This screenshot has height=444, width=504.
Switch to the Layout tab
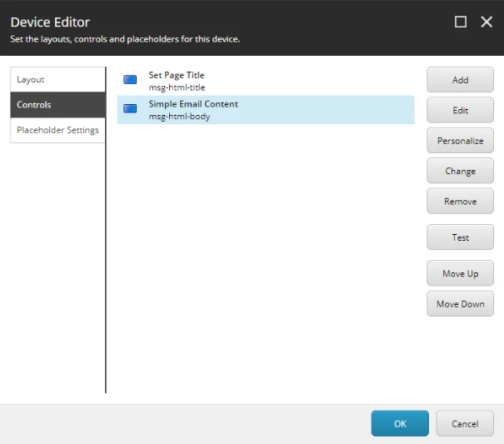point(57,79)
